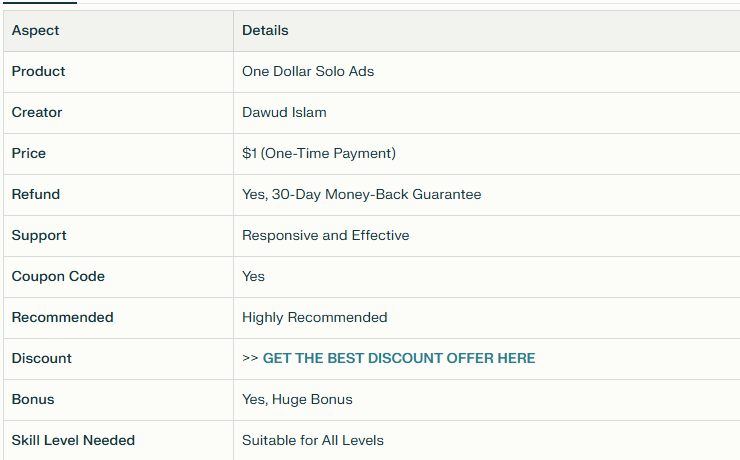The image size is (740, 460).
Task: Click the Discount row label
Action: (42, 359)
